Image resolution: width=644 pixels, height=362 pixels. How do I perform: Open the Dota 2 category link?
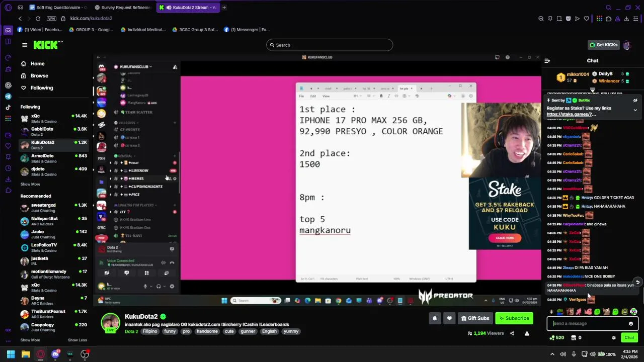pyautogui.click(x=131, y=332)
